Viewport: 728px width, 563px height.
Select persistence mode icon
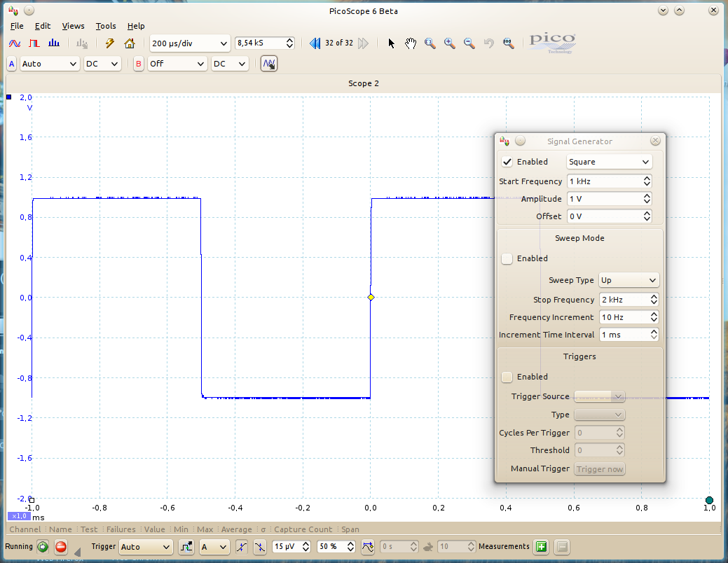34,43
